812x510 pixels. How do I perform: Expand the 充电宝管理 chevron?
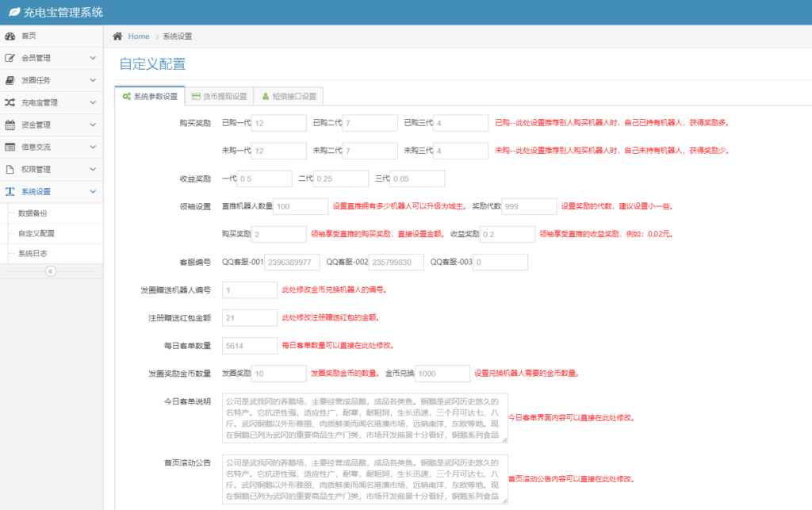[x=93, y=102]
